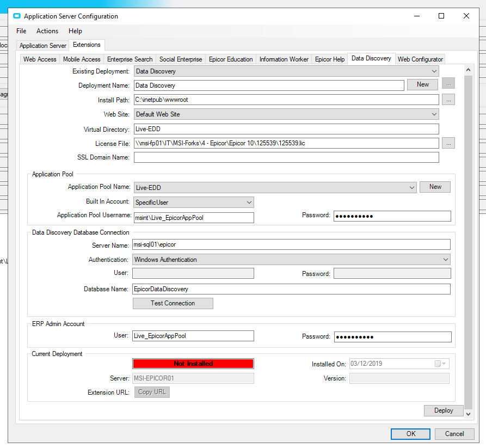The height and width of the screenshot is (448, 486).
Task: Open the Actions menu
Action: click(47, 31)
